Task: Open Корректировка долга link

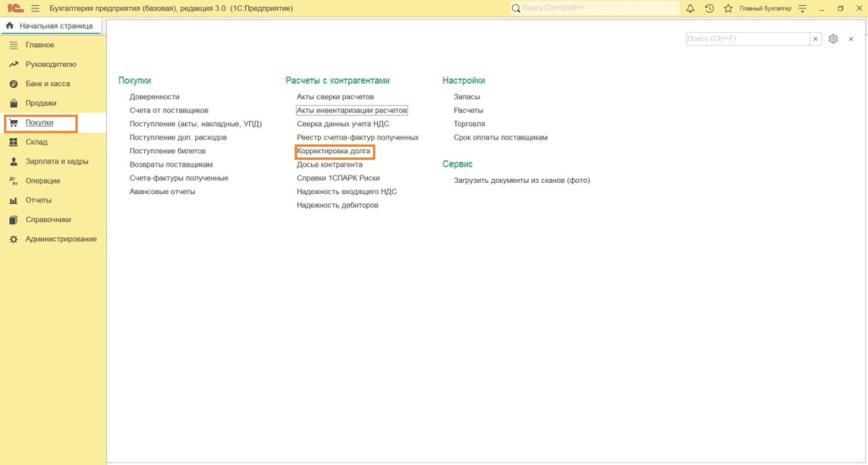Action: point(333,151)
